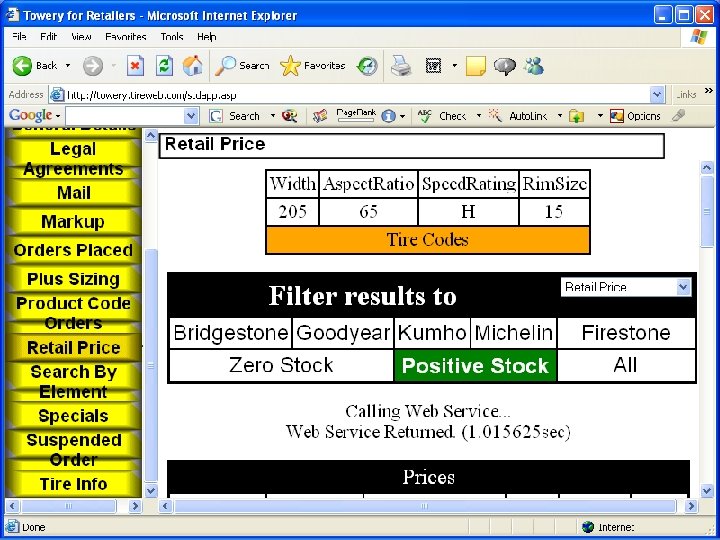The width and height of the screenshot is (720, 540).
Task: Expand the Check options arrow
Action: click(479, 116)
